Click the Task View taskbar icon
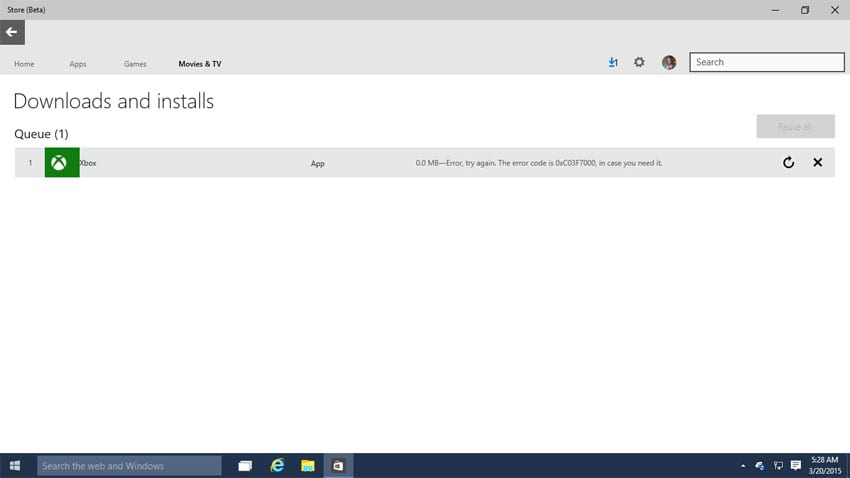Viewport: 850px width, 478px height. tap(245, 466)
